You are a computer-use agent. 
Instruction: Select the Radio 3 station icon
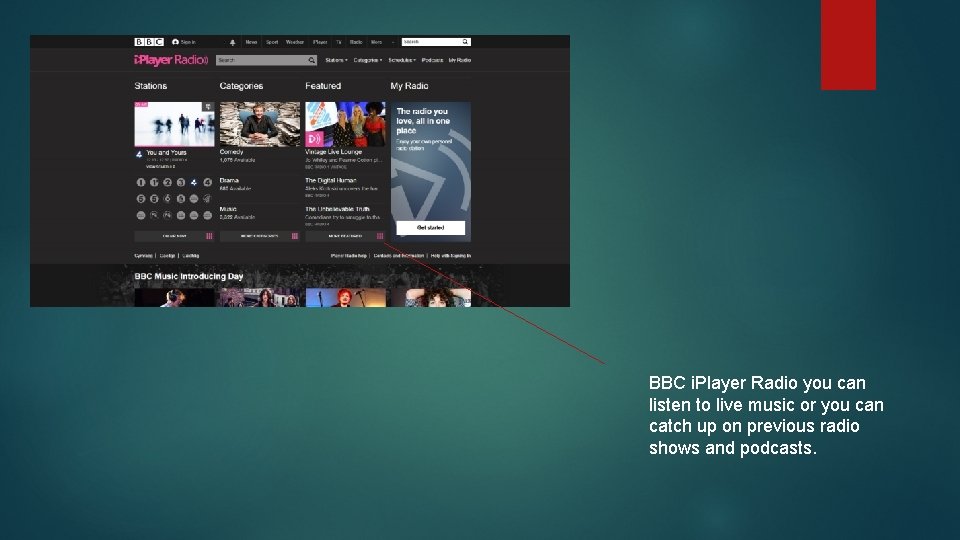point(181,182)
